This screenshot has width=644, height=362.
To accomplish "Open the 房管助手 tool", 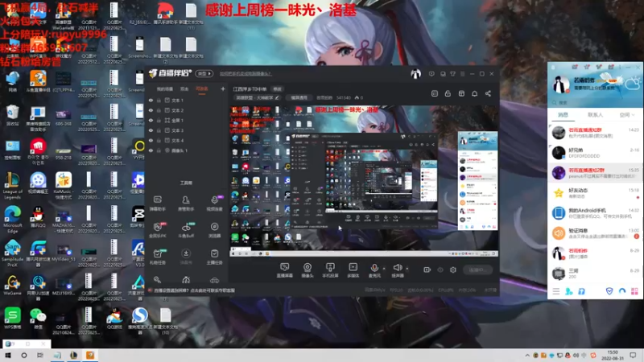I will click(186, 204).
